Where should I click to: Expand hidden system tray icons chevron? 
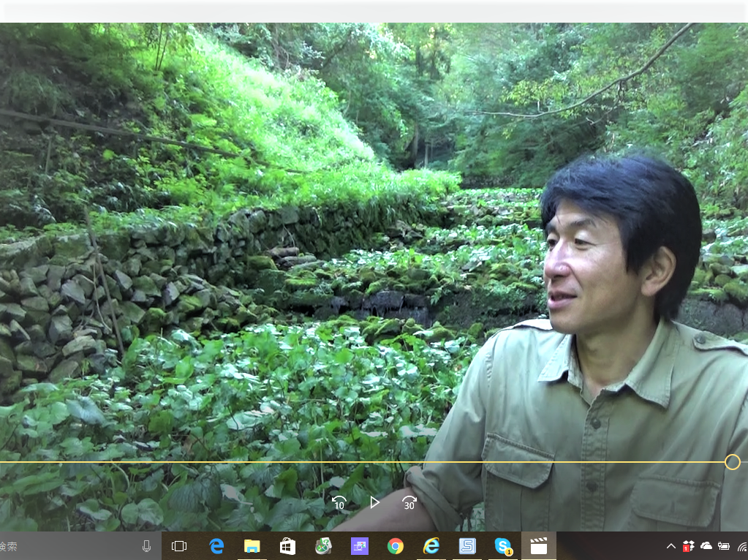[x=670, y=546]
